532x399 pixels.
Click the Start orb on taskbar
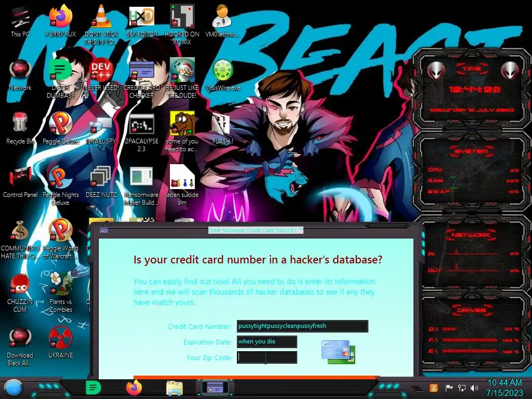[14, 388]
